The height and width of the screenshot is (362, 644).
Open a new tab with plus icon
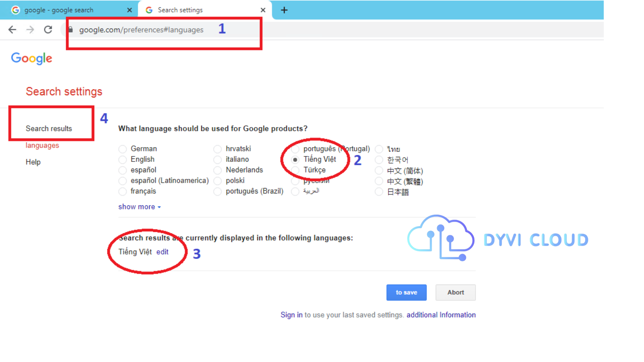click(284, 10)
